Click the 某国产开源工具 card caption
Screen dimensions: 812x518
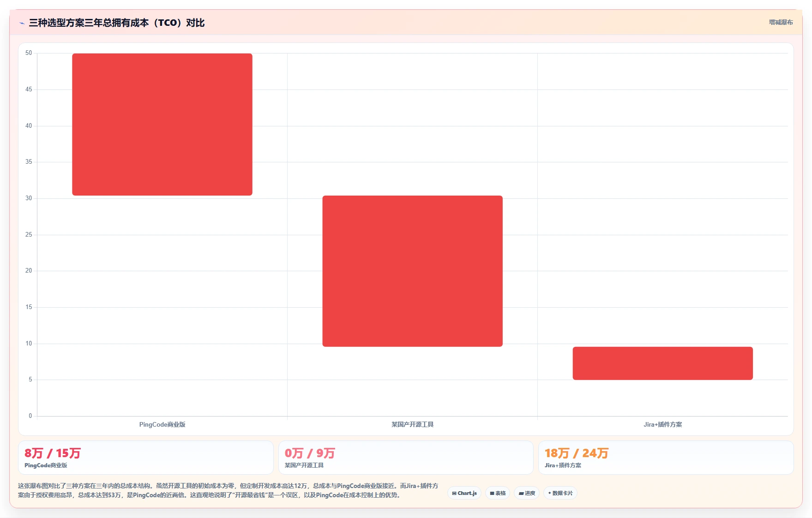click(304, 465)
